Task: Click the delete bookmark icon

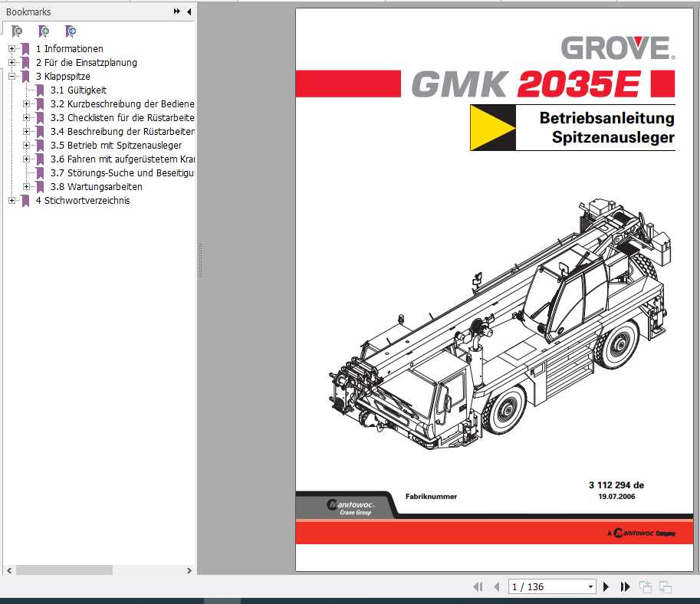Action: [17, 31]
